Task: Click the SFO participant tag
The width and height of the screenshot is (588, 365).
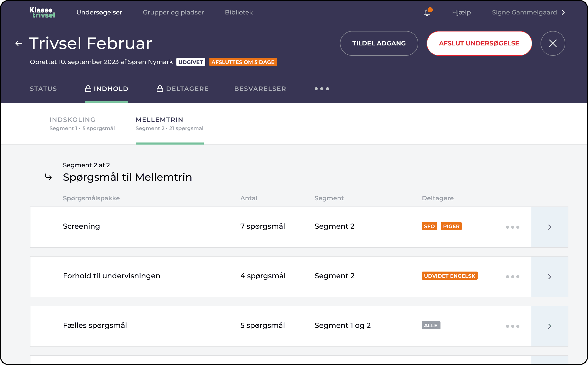Action: (x=429, y=226)
